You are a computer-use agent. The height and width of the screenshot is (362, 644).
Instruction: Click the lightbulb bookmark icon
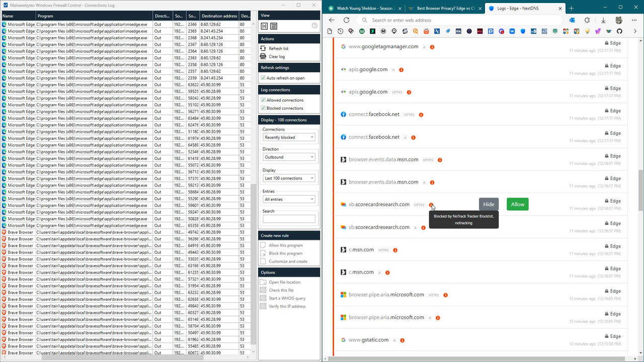[587, 31]
